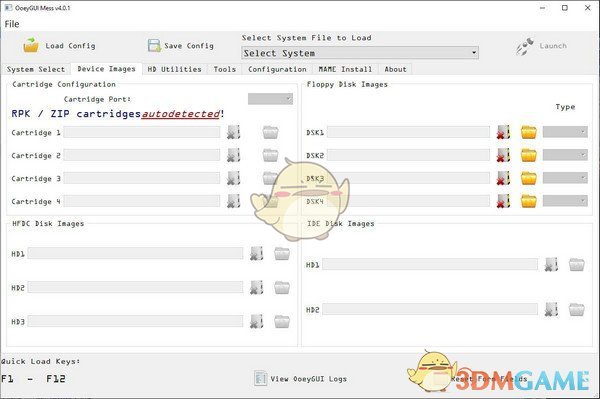The height and width of the screenshot is (399, 600).
Task: Click the DSK2 path field
Action: (x=408, y=155)
